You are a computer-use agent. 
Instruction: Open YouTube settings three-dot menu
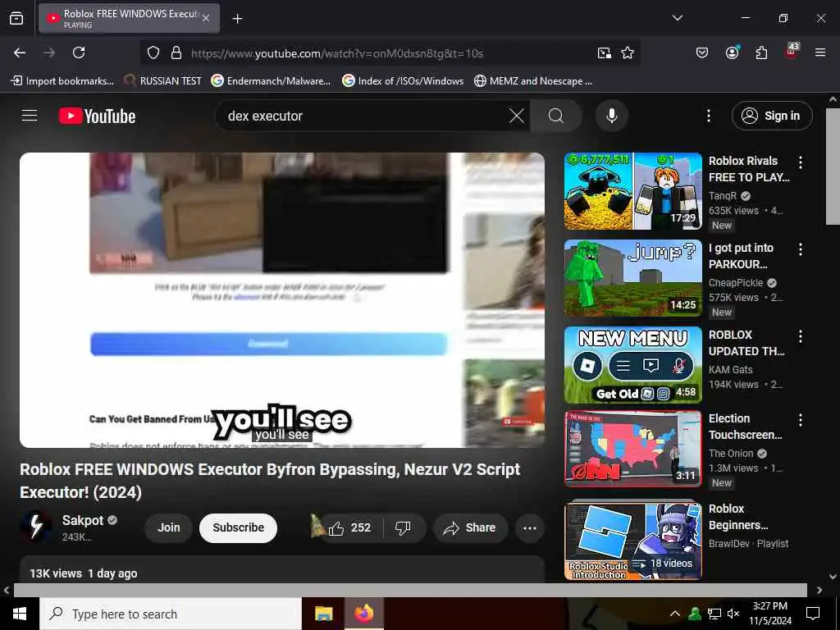708,116
